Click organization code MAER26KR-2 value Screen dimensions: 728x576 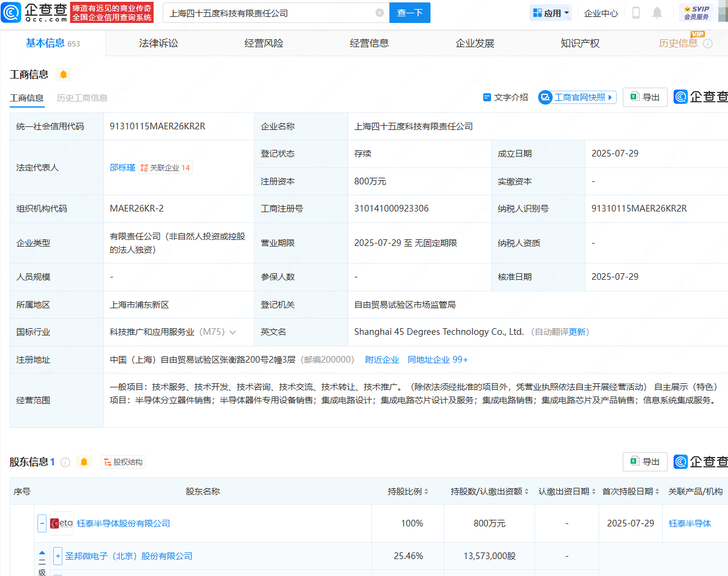pos(137,209)
